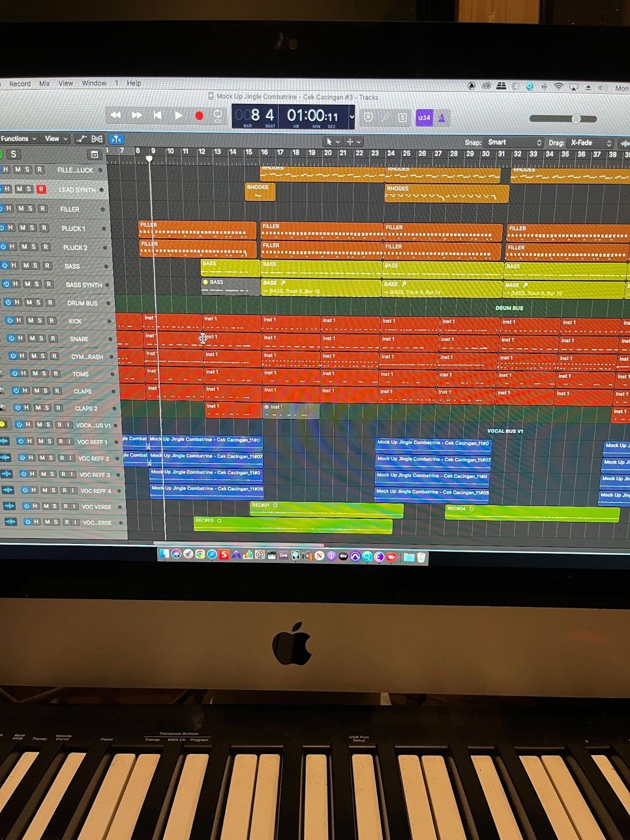Toggle the Automation view button

coord(81,139)
